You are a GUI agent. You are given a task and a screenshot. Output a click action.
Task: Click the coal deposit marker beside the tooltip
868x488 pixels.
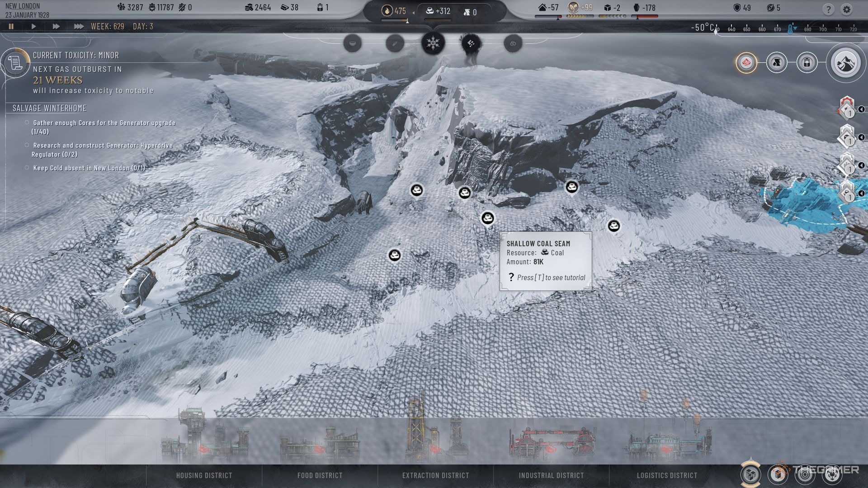487,218
